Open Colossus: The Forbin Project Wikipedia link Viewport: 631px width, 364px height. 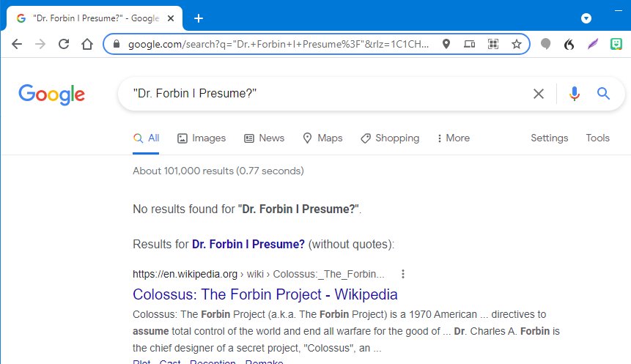pyautogui.click(x=265, y=294)
